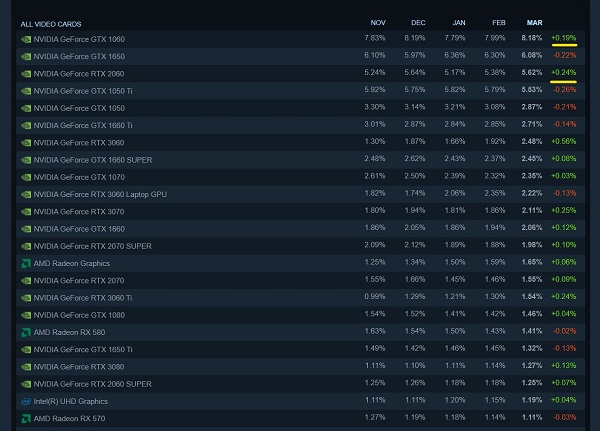Viewport: 600px width, 431px height.
Task: Click the Intel icon beside UHD Graphics
Action: (26, 402)
